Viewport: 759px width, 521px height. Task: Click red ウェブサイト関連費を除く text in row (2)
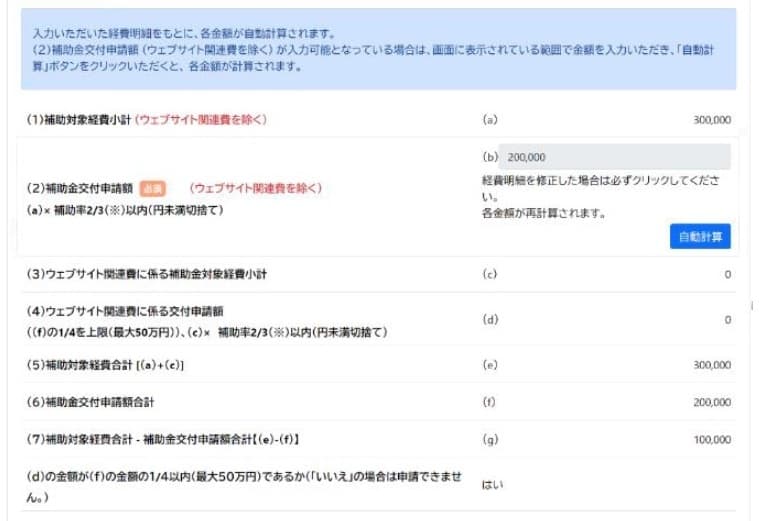click(x=256, y=188)
